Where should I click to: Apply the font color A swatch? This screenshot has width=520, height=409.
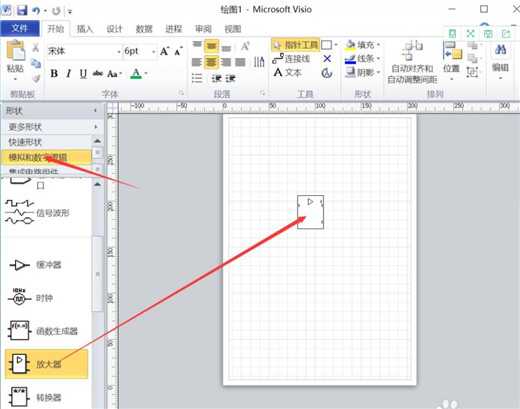[136, 73]
